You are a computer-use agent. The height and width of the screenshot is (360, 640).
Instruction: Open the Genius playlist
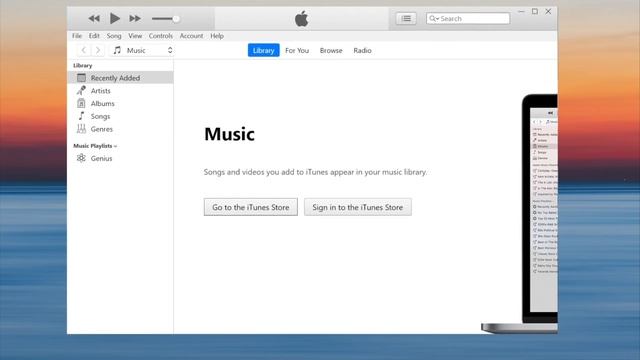coord(120,158)
